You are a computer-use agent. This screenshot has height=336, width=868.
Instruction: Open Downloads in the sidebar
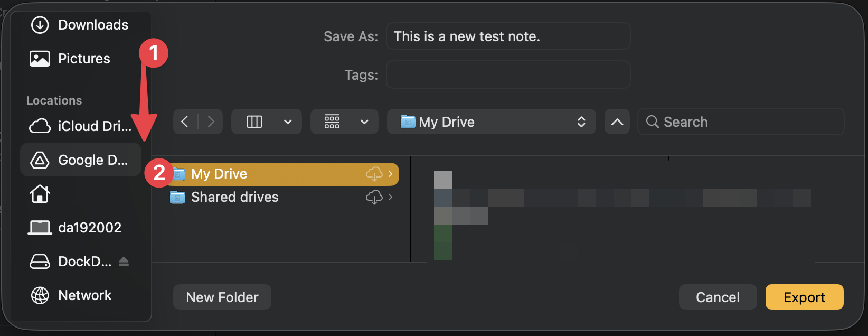click(x=80, y=25)
